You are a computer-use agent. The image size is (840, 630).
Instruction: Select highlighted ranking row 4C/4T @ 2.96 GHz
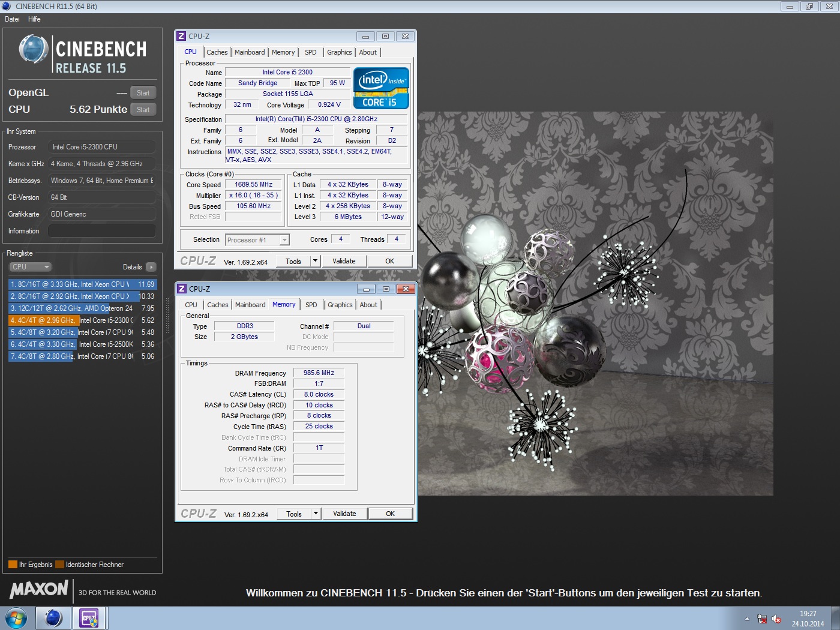(x=83, y=320)
